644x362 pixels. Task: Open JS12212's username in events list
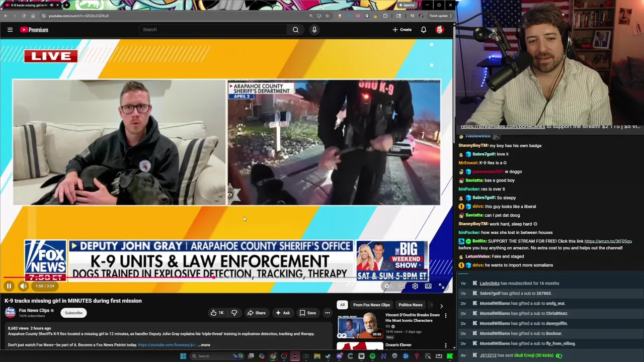(x=488, y=355)
